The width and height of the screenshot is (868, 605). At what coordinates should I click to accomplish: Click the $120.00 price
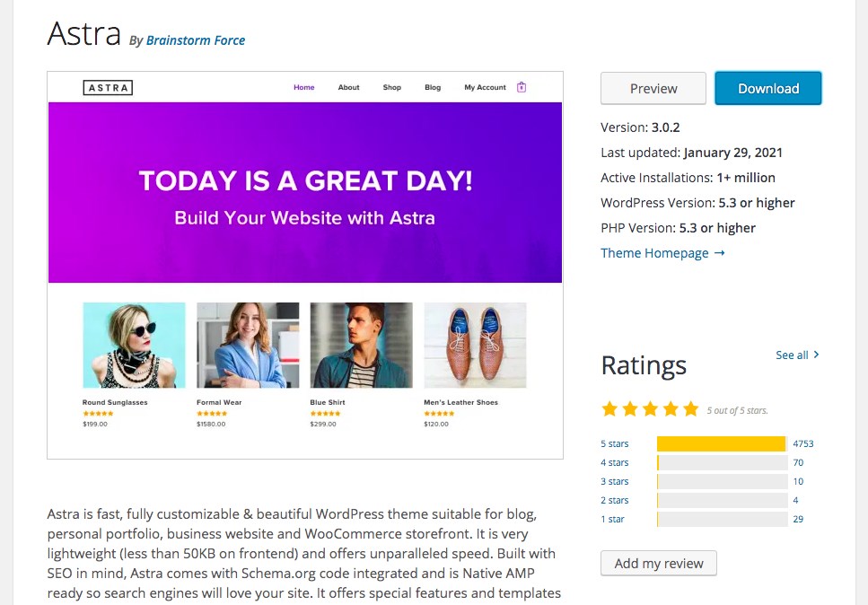pyautogui.click(x=436, y=424)
